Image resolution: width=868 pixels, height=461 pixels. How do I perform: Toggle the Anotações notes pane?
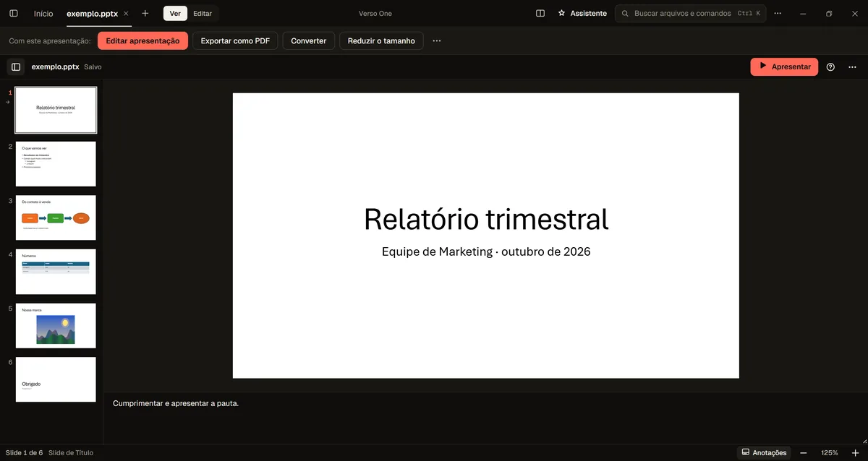(x=764, y=452)
